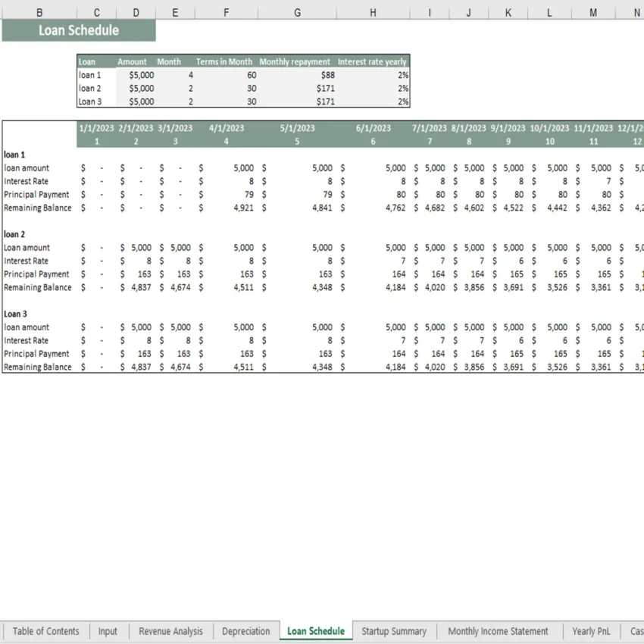Screen dimensions: 644x644
Task: Switch to the Startup Summary sheet
Action: click(x=394, y=631)
